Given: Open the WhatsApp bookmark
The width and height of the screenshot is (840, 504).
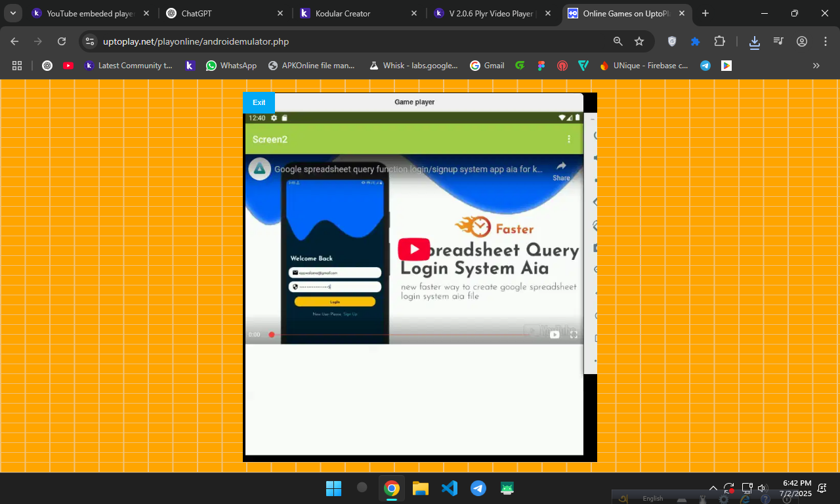Looking at the screenshot, I should tap(231, 66).
